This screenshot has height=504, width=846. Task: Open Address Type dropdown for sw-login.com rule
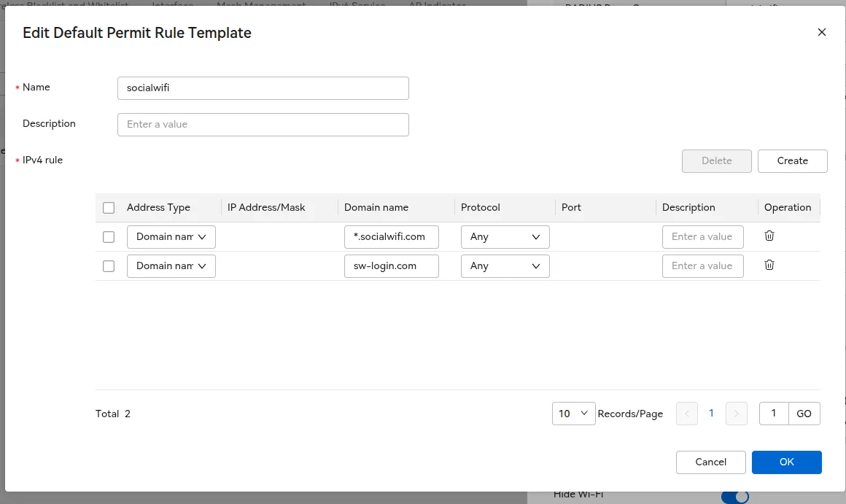coord(171,266)
